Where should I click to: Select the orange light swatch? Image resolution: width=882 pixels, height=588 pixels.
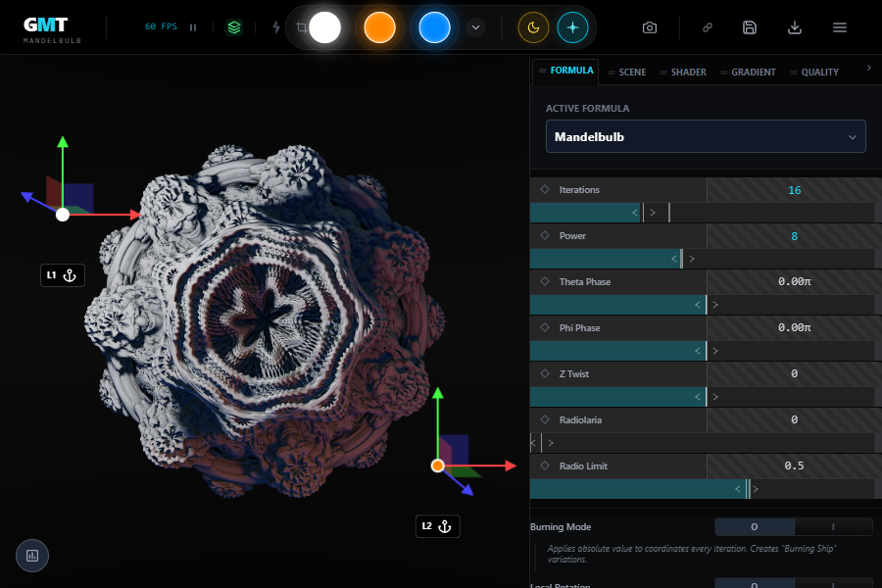tap(379, 27)
